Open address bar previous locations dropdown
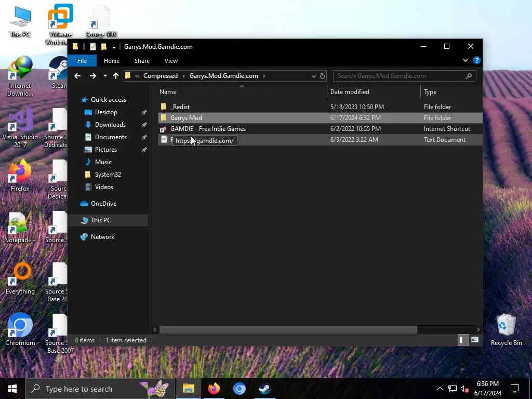Viewport: 532px width, 399px height. (x=313, y=76)
